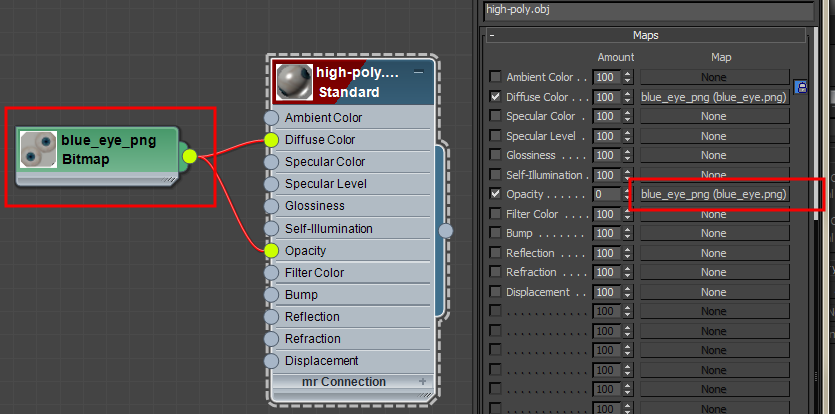Image resolution: width=835 pixels, height=414 pixels.
Task: Click the Diffuse Color input socket
Action: [x=271, y=140]
